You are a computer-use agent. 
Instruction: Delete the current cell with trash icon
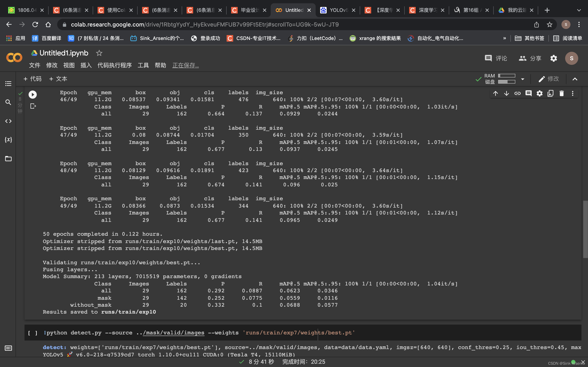[x=561, y=93]
